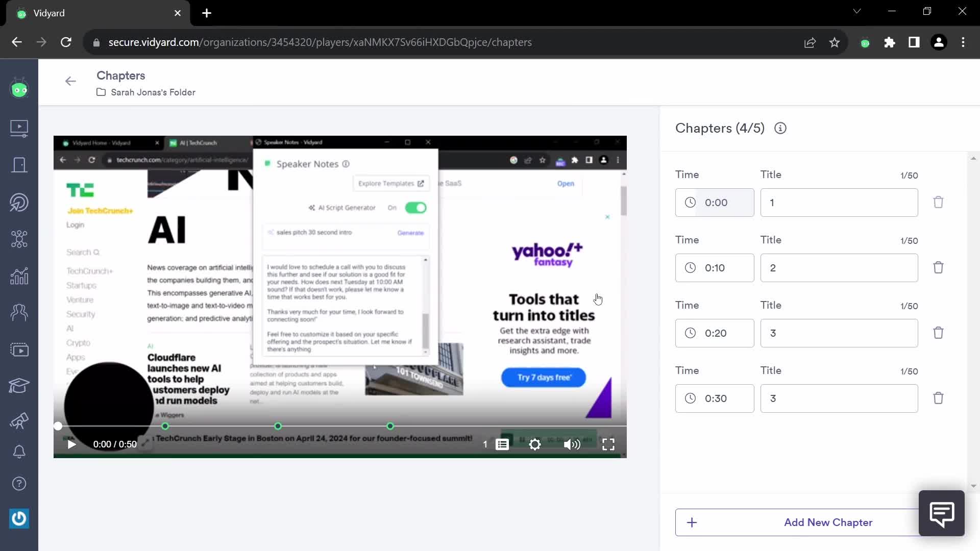
Task: Close the Vidyard browser tab
Action: click(178, 13)
